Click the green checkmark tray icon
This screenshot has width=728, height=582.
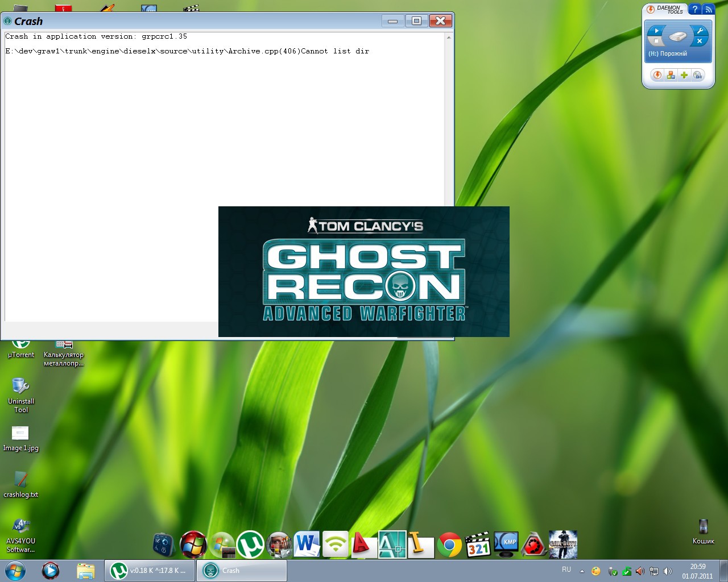(626, 571)
